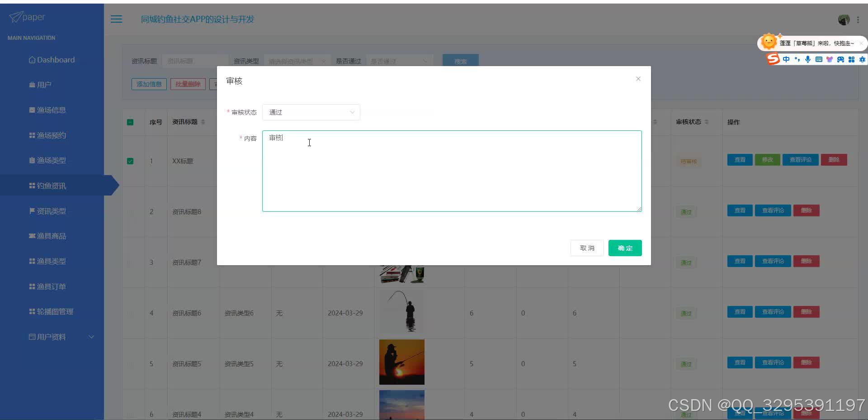
Task: Confirm the review with 确定 button
Action: 625,248
